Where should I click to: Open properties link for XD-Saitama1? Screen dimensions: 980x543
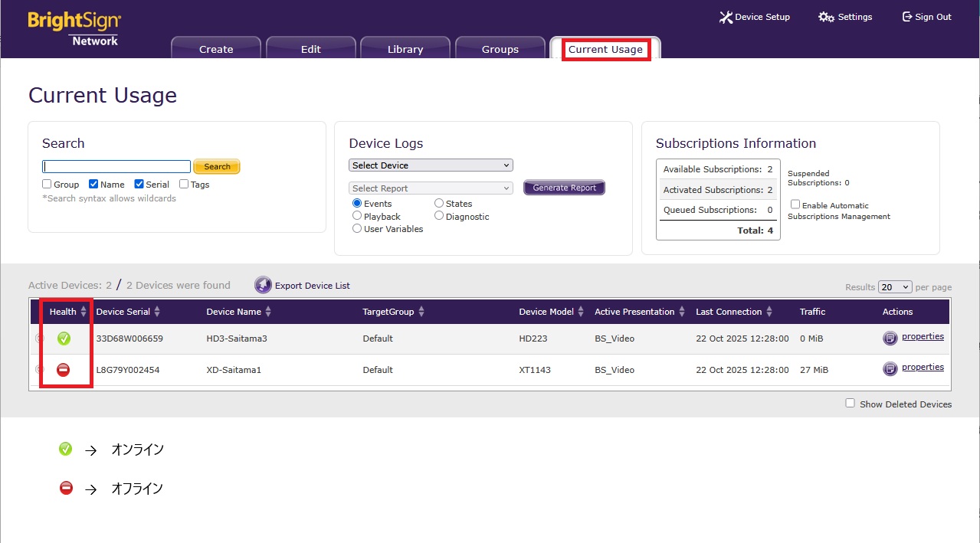coord(923,368)
